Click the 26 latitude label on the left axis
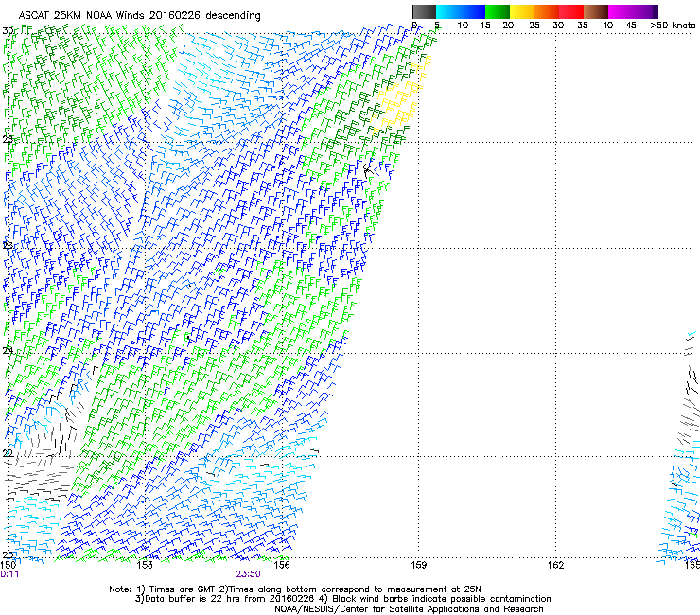The image size is (700, 615). (8, 246)
